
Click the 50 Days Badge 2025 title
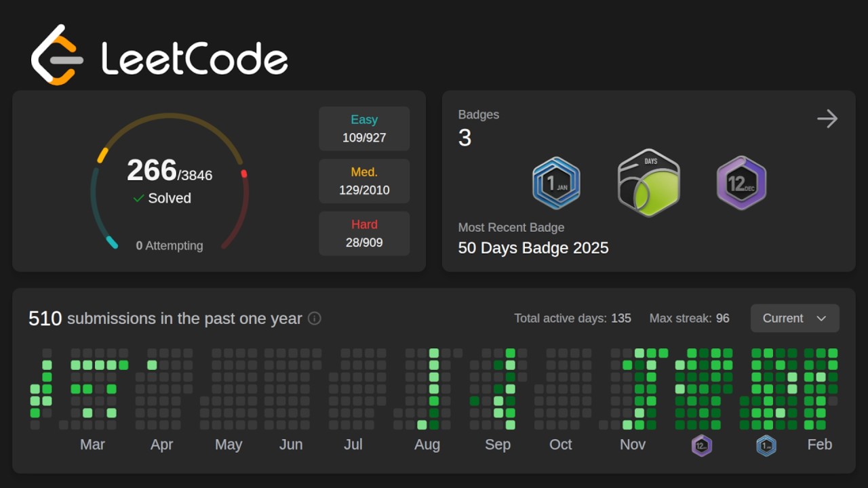click(533, 248)
